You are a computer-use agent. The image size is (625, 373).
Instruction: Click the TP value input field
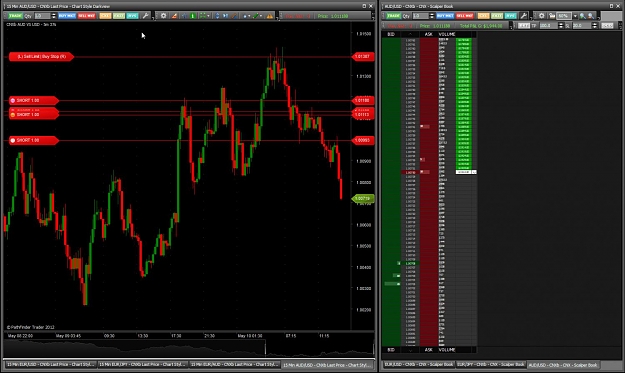(x=548, y=26)
